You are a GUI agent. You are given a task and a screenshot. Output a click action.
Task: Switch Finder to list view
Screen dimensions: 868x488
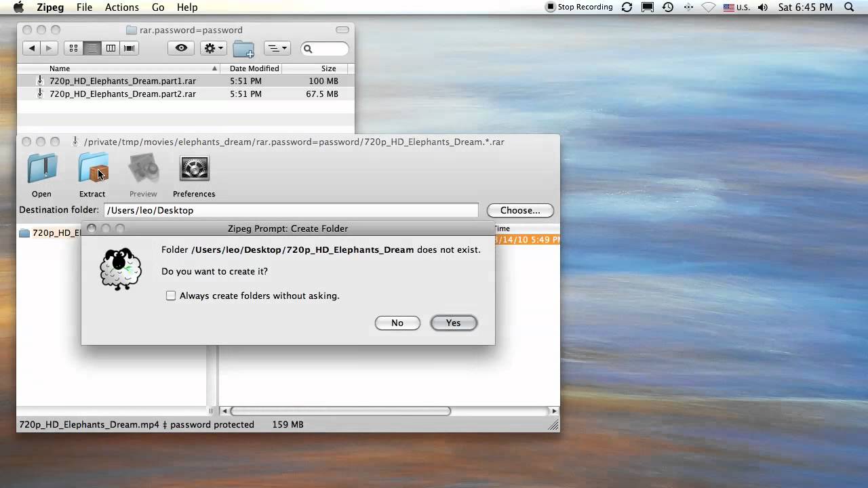click(x=92, y=48)
